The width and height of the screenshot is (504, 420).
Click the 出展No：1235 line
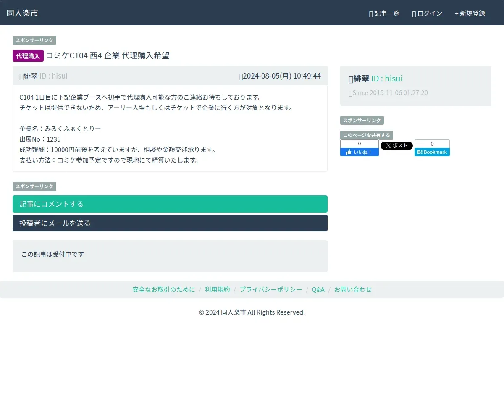pos(40,139)
